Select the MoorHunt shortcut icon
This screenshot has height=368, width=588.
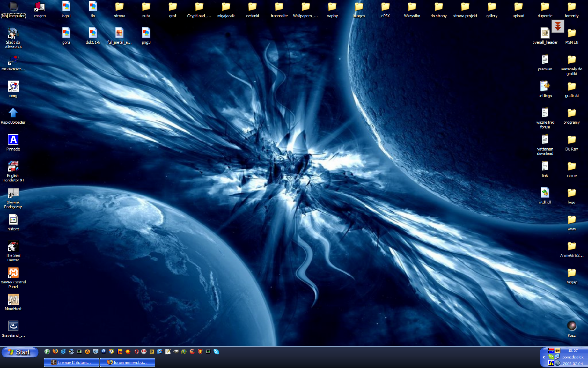click(x=13, y=302)
